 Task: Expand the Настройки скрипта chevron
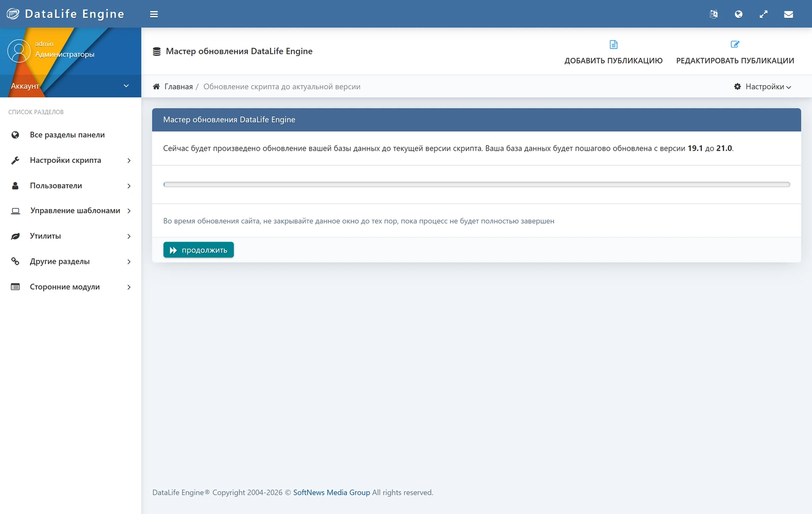point(129,160)
